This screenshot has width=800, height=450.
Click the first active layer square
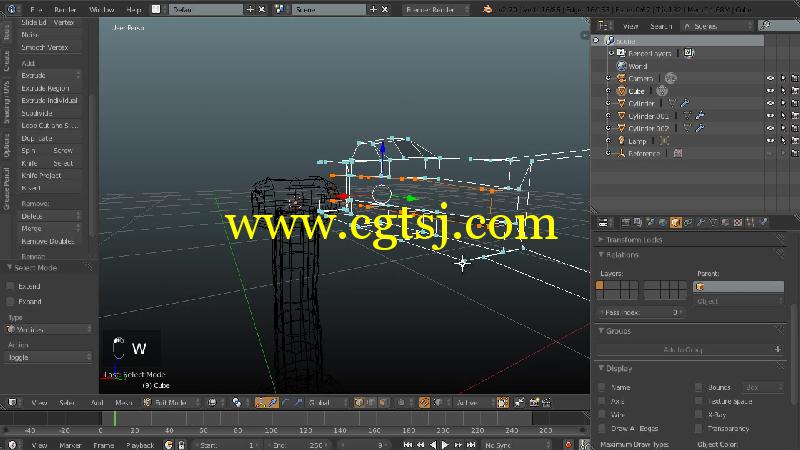coord(600,285)
